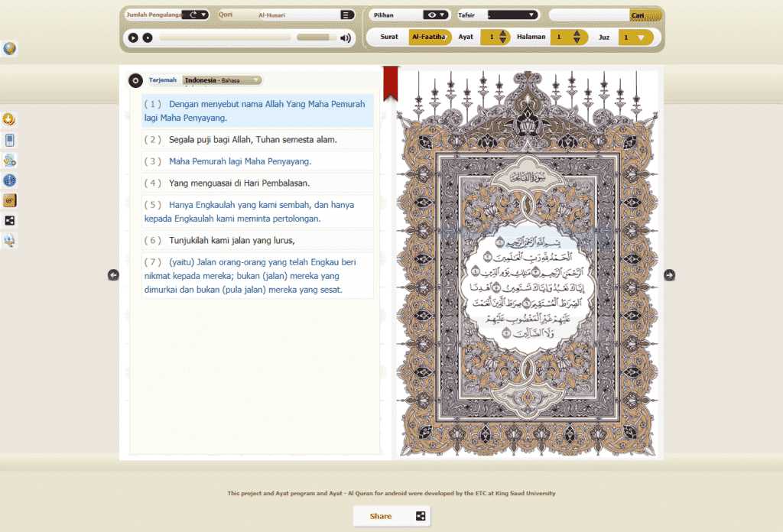The height and width of the screenshot is (532, 783).
Task: Increase the Halaman page number
Action: tap(577, 34)
